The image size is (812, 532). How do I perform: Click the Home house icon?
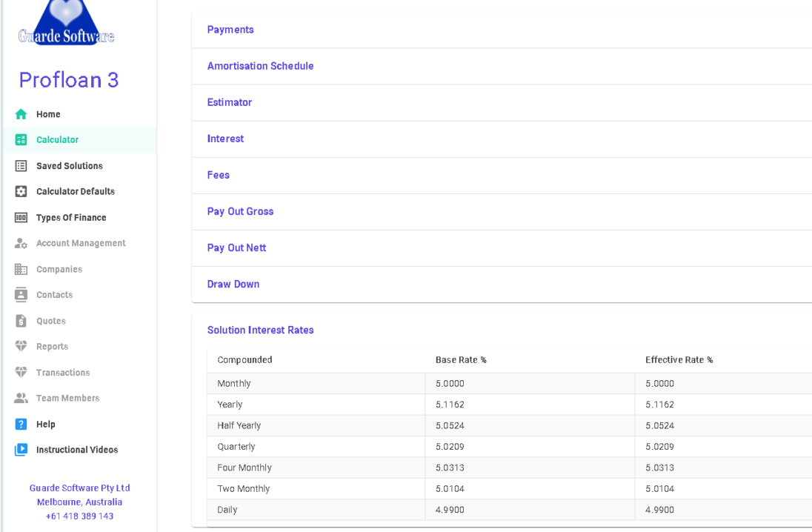(x=21, y=114)
